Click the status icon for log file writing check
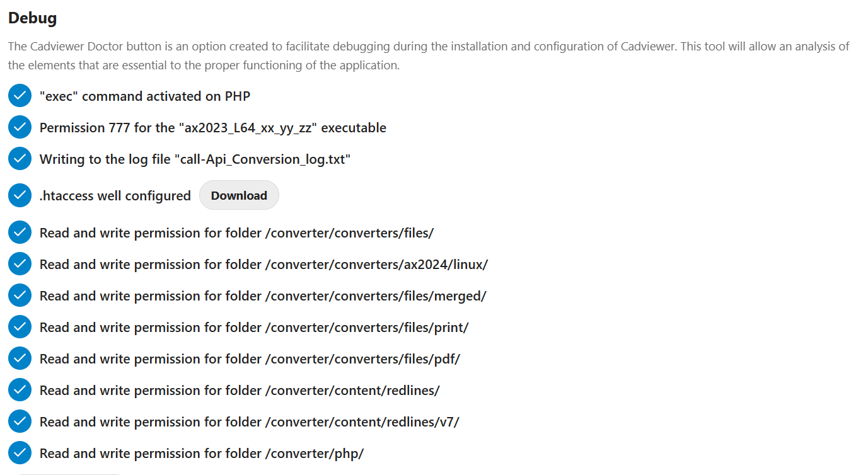Image resolution: width=868 pixels, height=475 pixels. pyautogui.click(x=20, y=158)
